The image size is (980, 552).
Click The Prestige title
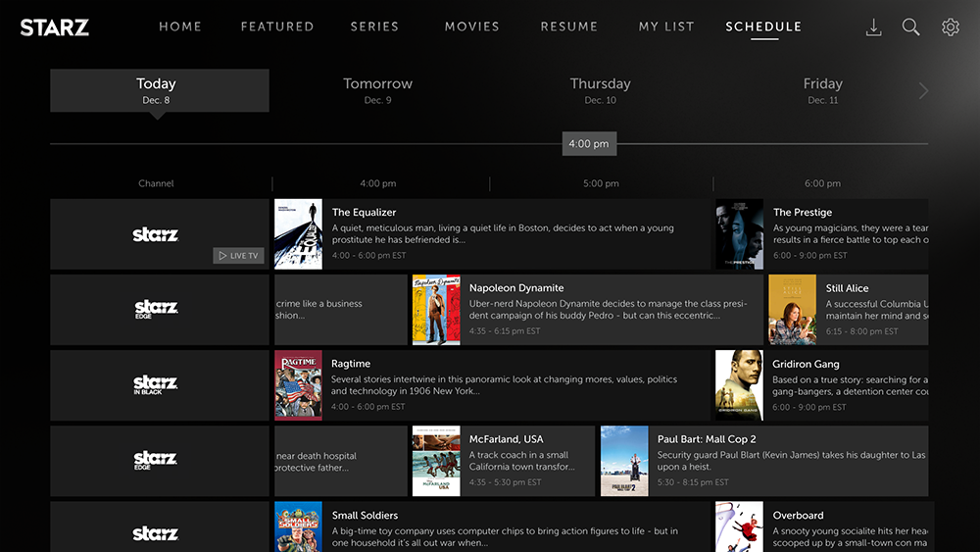[x=803, y=213]
